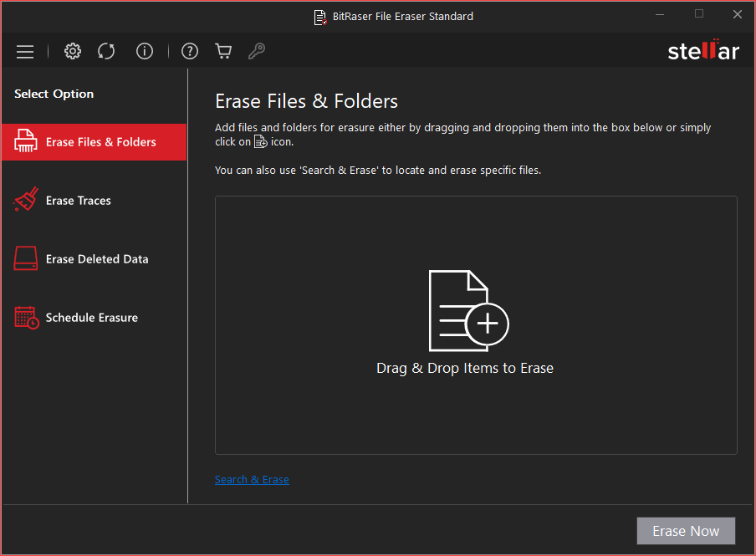Image resolution: width=756 pixels, height=556 pixels.
Task: Open the Search & Erase link
Action: click(252, 479)
